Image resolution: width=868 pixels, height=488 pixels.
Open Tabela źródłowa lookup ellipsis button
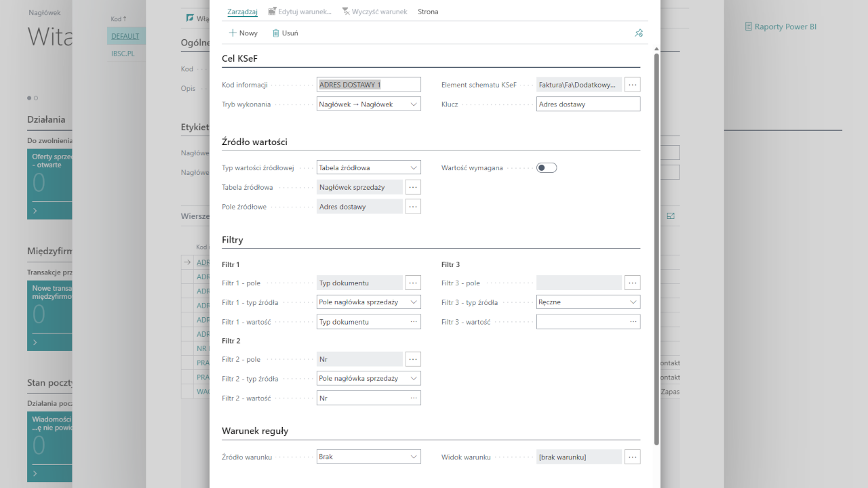tap(413, 187)
